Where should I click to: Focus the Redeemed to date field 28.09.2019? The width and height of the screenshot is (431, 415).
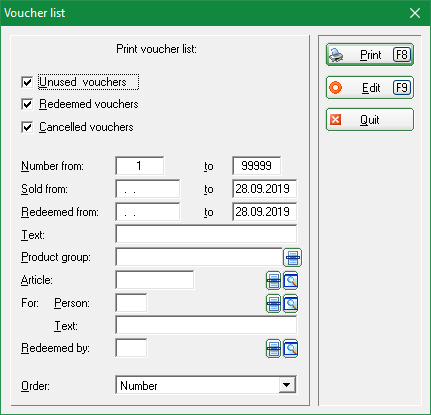(x=265, y=212)
